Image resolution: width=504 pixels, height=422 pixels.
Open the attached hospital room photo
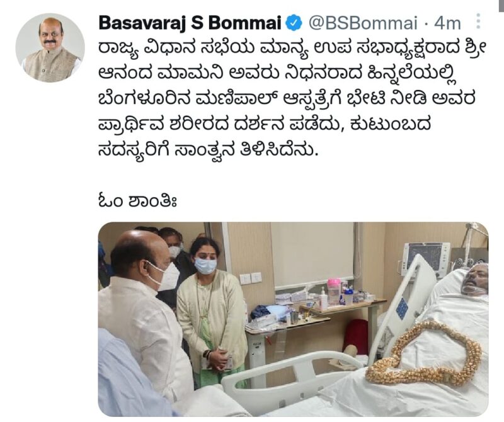pyautogui.click(x=293, y=319)
